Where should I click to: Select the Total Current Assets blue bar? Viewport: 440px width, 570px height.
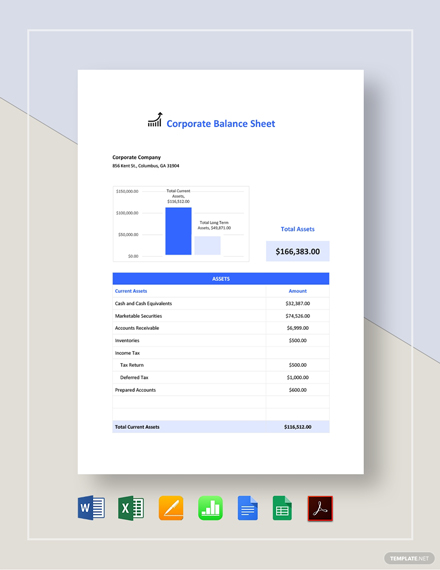click(178, 231)
